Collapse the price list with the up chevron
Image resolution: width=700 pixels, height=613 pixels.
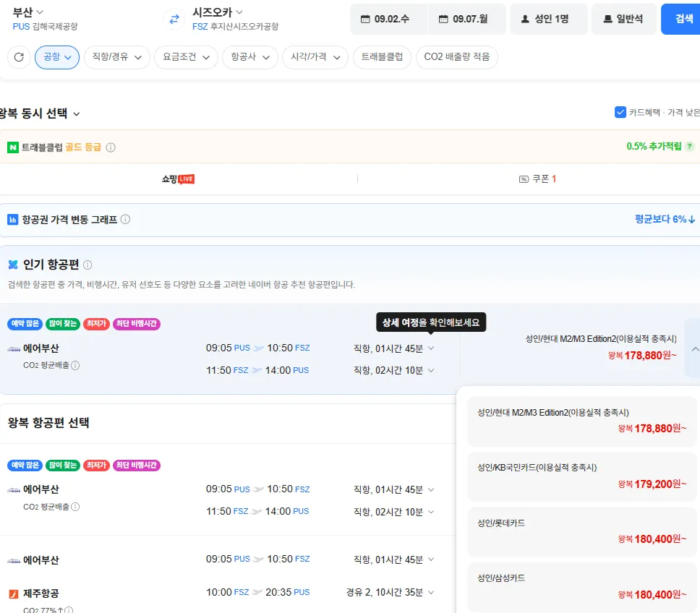tap(695, 349)
